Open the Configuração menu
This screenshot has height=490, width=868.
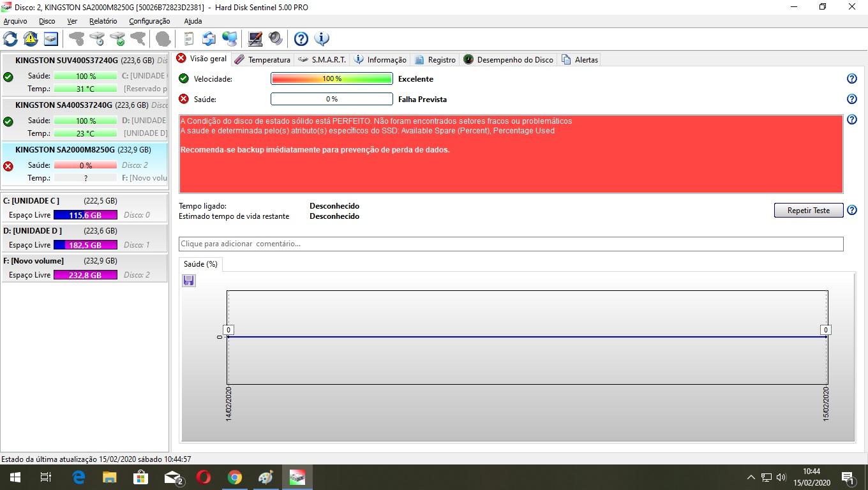click(149, 21)
